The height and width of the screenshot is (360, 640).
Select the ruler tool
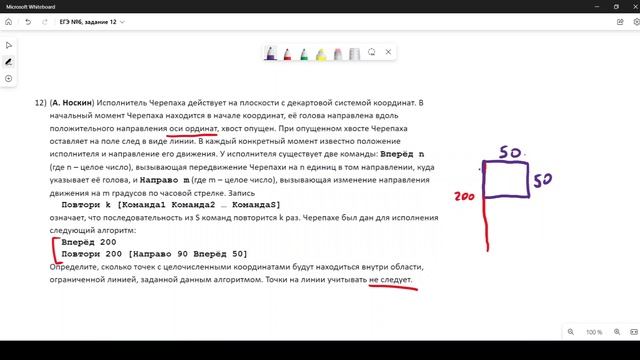pos(354,53)
